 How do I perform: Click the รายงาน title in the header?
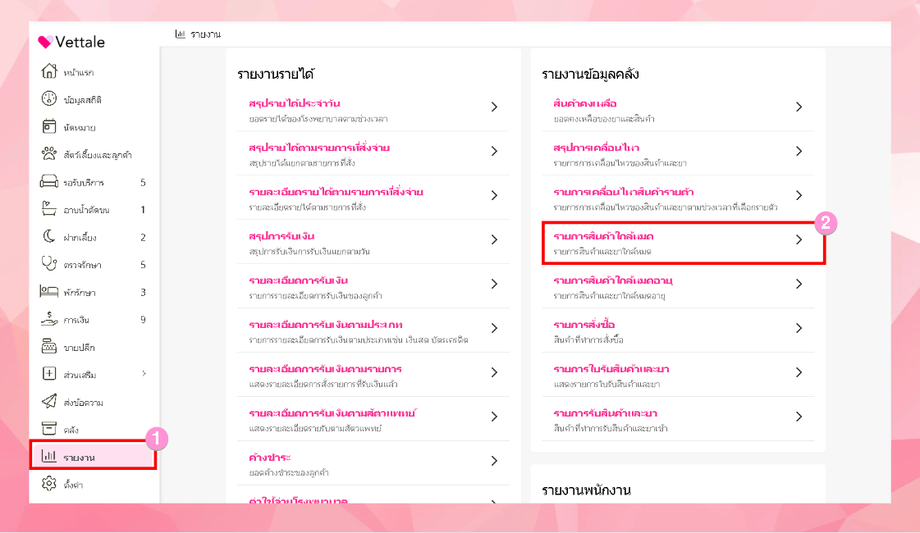point(205,35)
